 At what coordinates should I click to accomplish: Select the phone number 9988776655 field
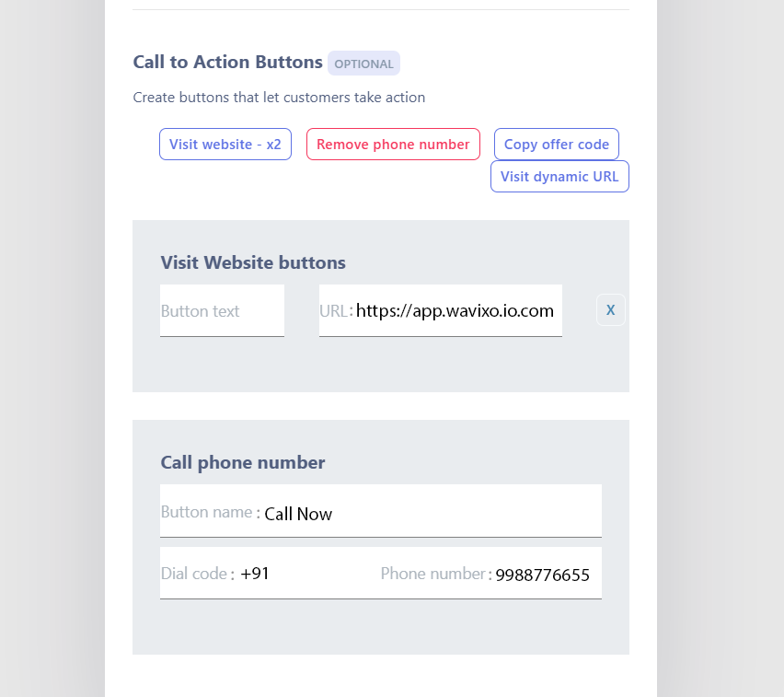542,575
